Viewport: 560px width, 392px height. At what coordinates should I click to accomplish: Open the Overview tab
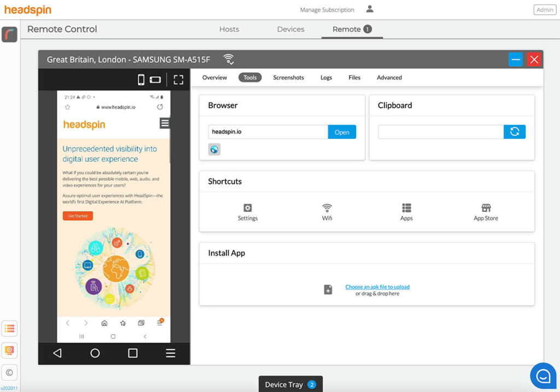click(x=214, y=78)
